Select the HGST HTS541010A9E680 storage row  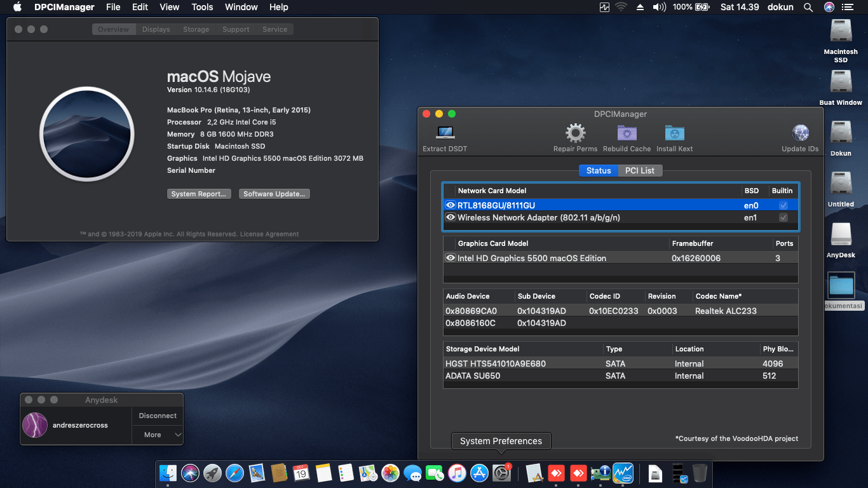coord(620,363)
